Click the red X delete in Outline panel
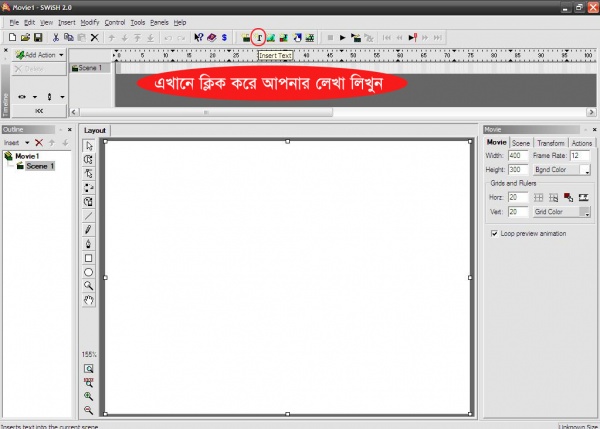The height and width of the screenshot is (429, 600). click(39, 143)
